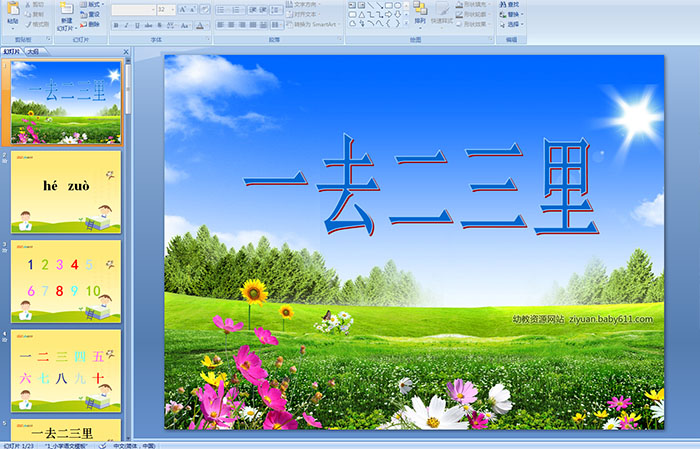The height and width of the screenshot is (449, 700).
Task: Click the Increase Indent icon
Action: (x=263, y=10)
